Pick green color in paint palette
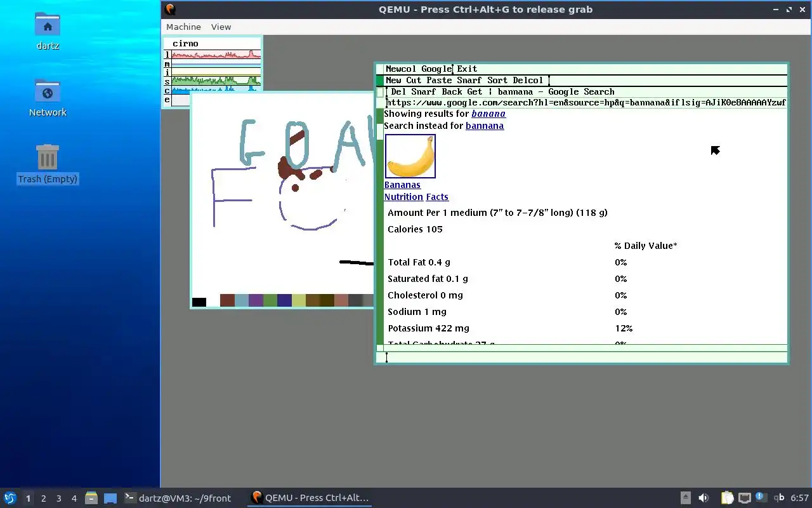 tap(270, 301)
